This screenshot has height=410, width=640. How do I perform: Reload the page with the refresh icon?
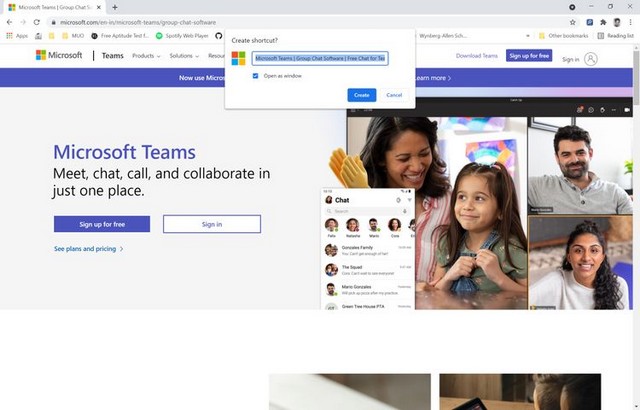[x=37, y=22]
